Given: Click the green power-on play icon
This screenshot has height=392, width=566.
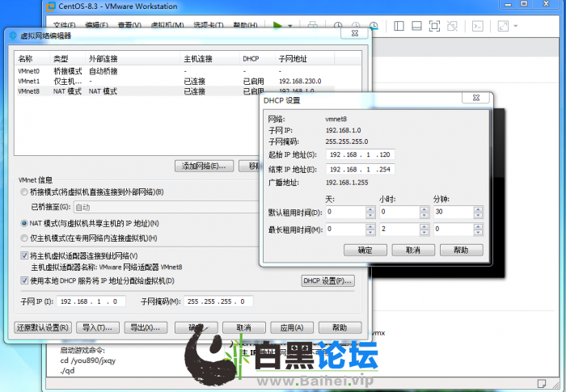Looking at the screenshot, I should (x=278, y=25).
